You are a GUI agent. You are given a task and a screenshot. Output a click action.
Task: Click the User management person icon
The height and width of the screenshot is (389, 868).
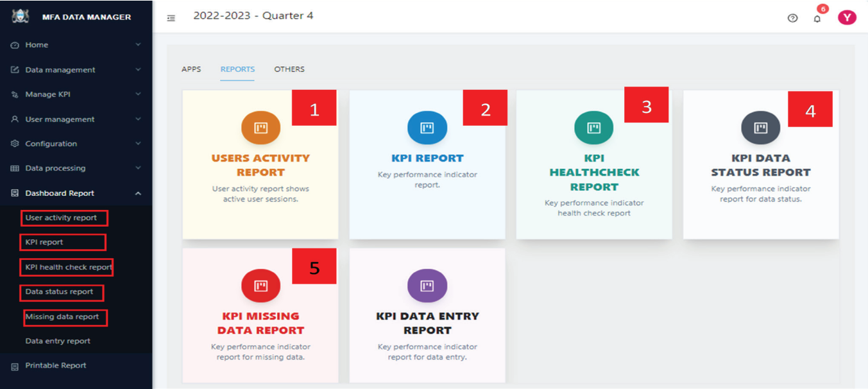(15, 119)
